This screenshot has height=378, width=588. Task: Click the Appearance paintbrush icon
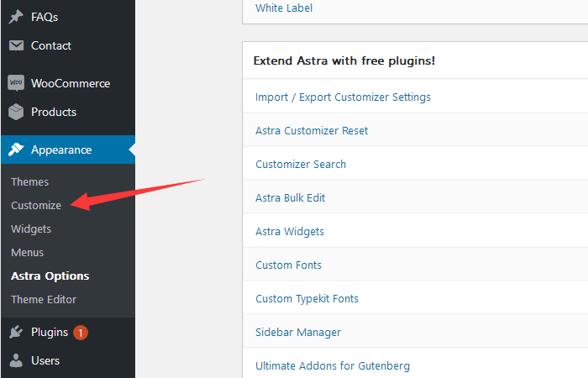tap(16, 150)
